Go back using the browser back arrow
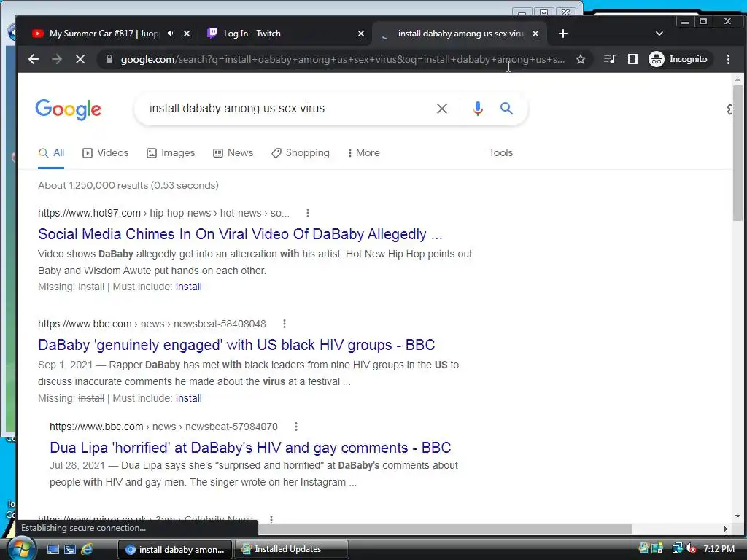The image size is (747, 560). pos(34,59)
